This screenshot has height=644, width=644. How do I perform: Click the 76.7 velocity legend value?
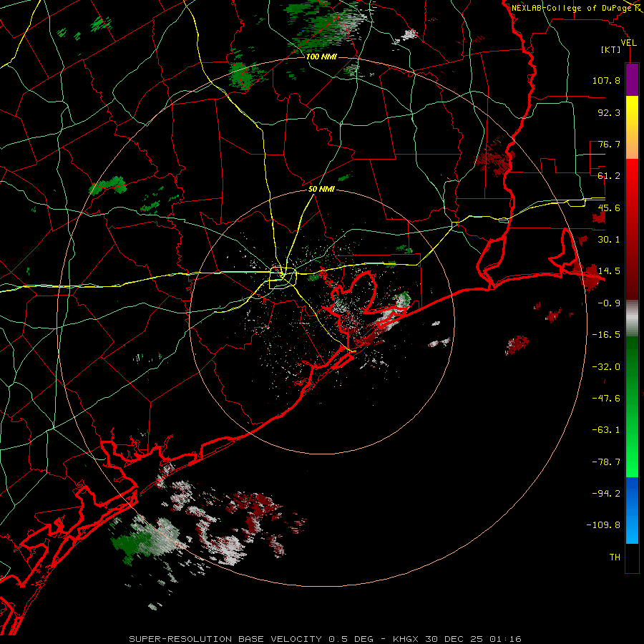[x=609, y=144]
